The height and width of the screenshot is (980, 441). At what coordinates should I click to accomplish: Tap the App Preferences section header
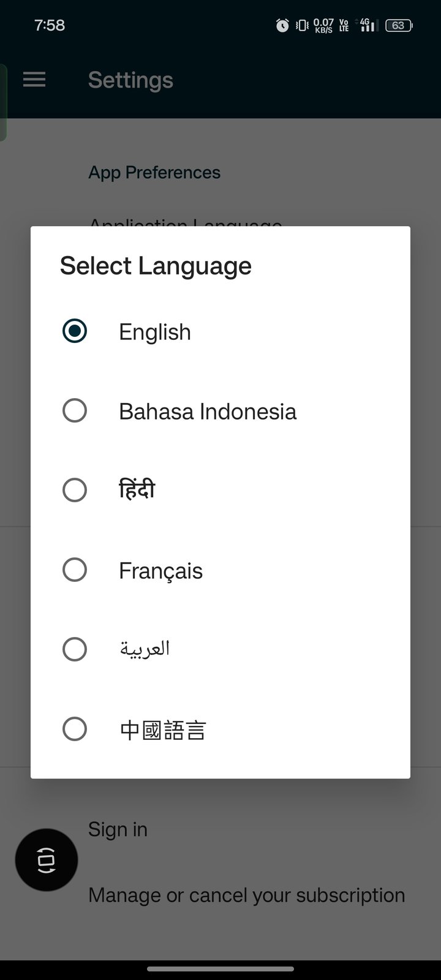[x=154, y=173]
